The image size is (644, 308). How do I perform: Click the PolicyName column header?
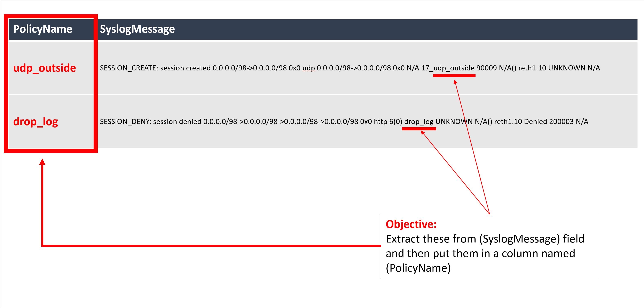(x=43, y=29)
